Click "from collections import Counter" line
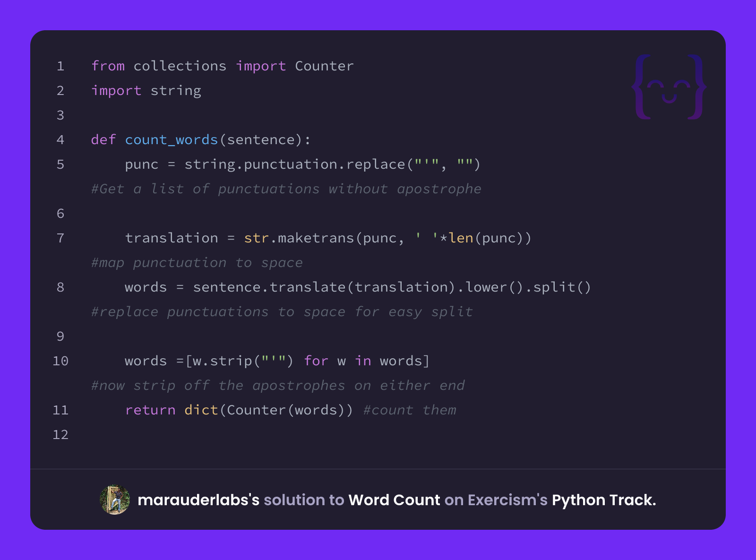This screenshot has height=560, width=756. 223,66
